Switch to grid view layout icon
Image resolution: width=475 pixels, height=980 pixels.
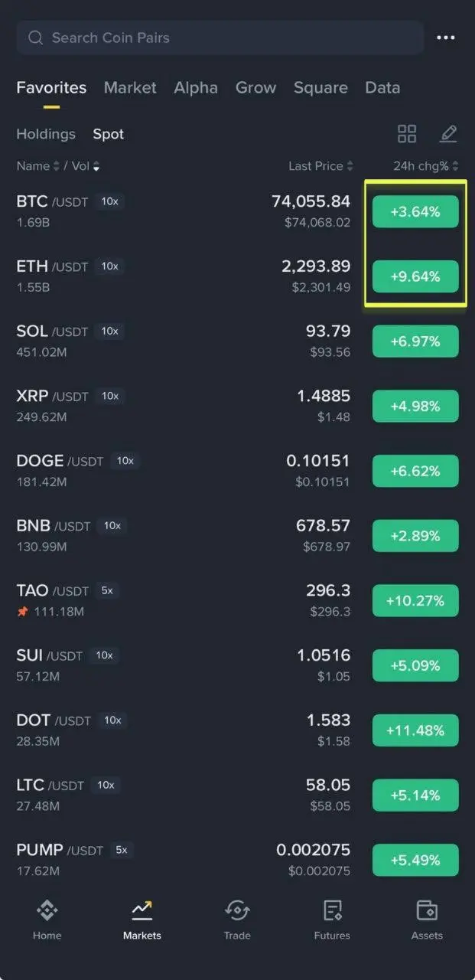coord(407,134)
